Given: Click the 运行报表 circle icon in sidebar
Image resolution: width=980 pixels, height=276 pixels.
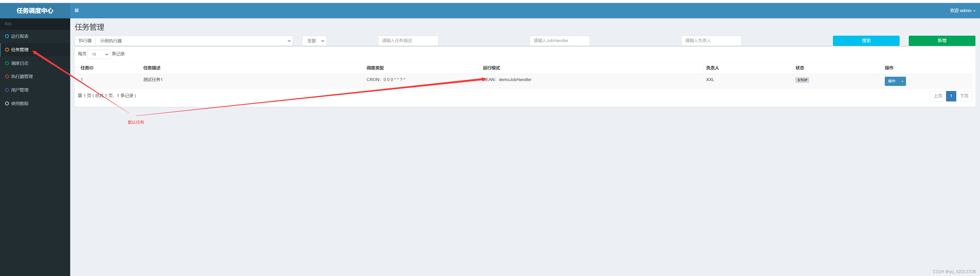Looking at the screenshot, I should click(x=7, y=36).
